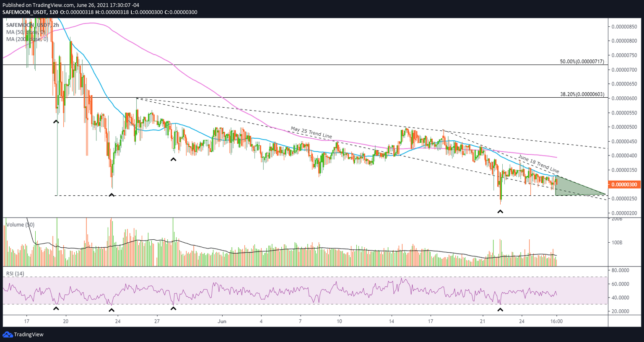Click the 60.0000 RSI axis label

pos(621,284)
